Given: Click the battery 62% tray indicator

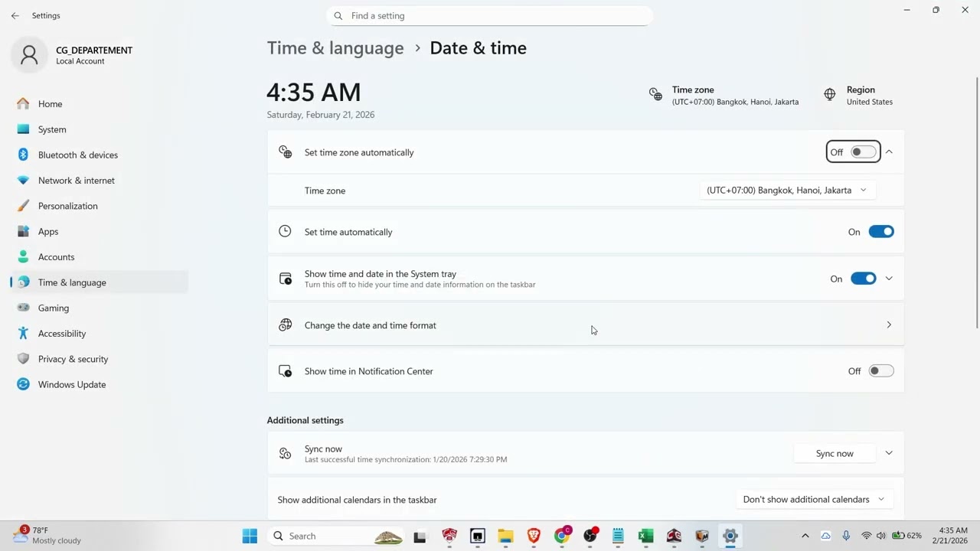Looking at the screenshot, I should pyautogui.click(x=906, y=536).
